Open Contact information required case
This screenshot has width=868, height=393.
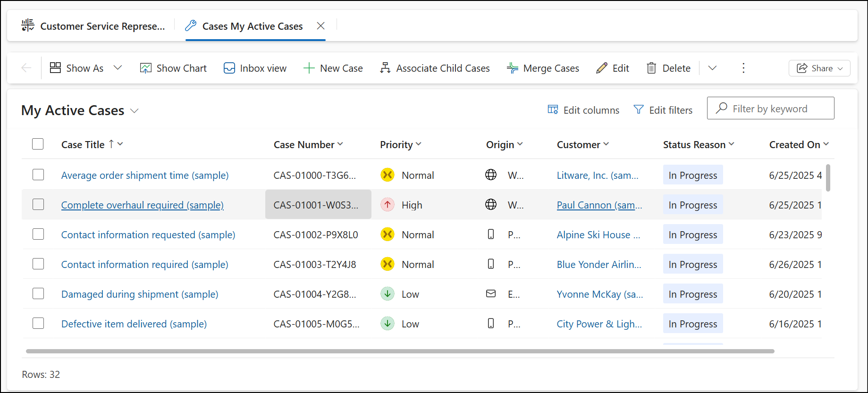(145, 264)
